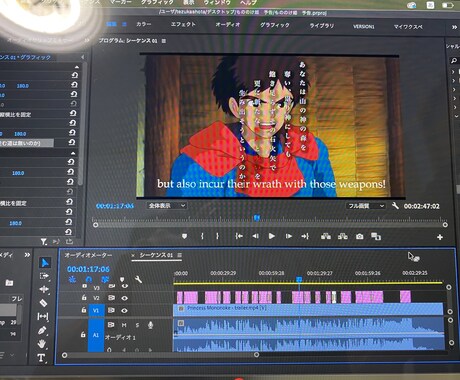Image resolution: width=460 pixels, height=380 pixels.
Task: Add marker in program monitor
Action: pos(184,236)
